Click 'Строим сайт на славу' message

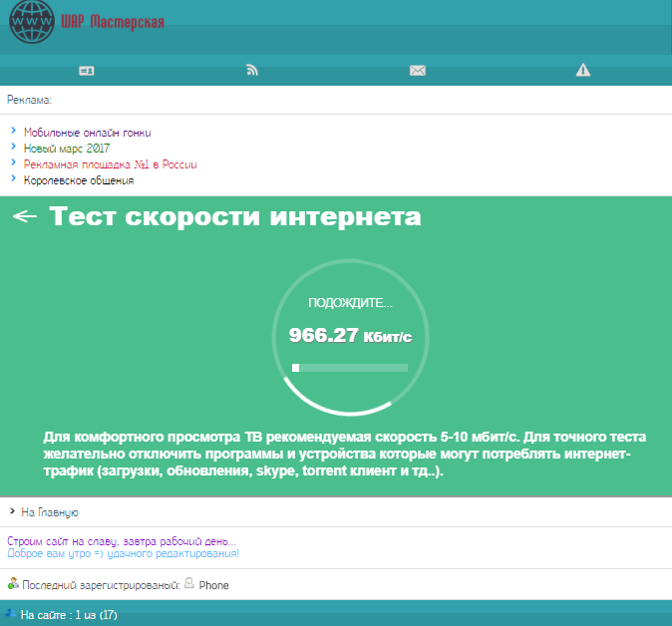(x=122, y=541)
